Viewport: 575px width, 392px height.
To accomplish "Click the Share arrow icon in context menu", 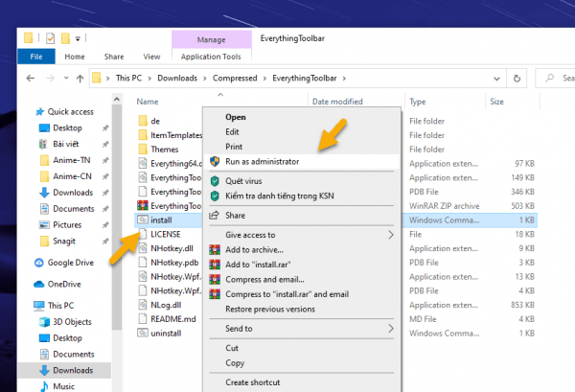I will (214, 215).
